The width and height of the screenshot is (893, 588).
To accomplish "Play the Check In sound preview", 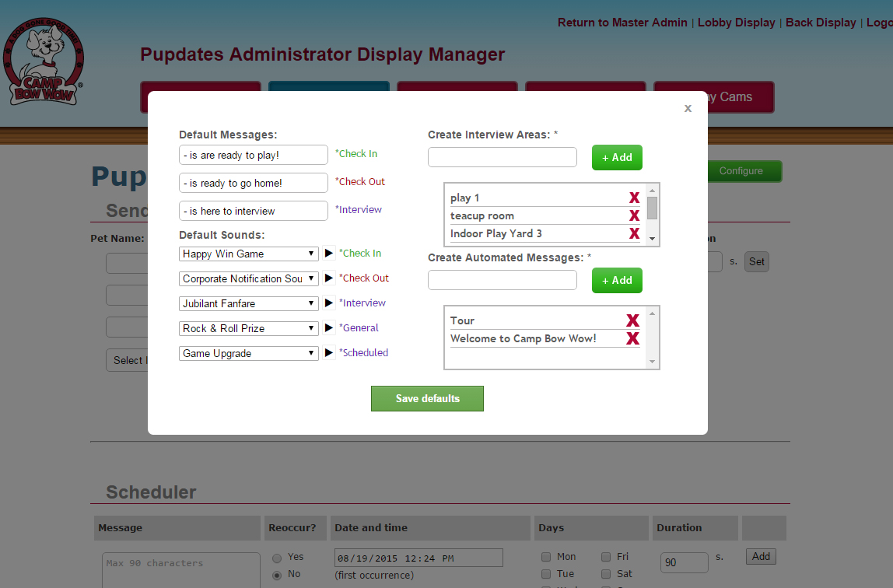I will 328,253.
